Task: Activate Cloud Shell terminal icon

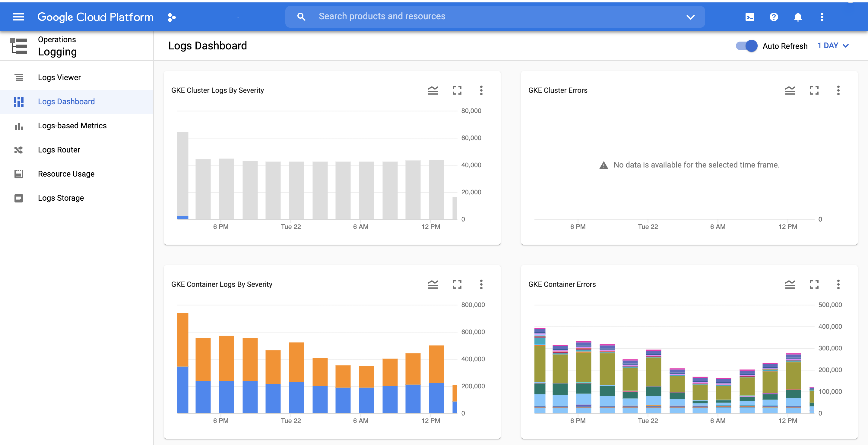Action: [x=749, y=17]
